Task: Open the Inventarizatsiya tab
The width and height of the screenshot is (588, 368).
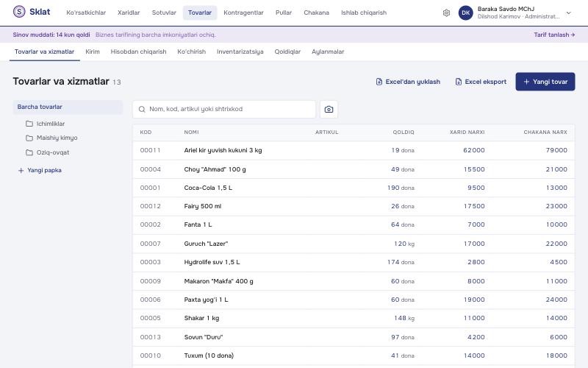Action: coord(240,52)
